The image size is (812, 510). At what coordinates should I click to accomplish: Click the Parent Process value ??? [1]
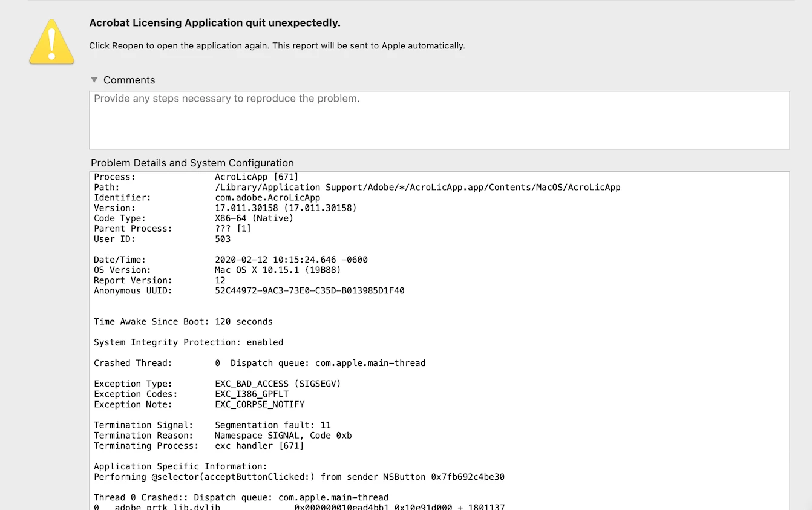[x=233, y=229]
